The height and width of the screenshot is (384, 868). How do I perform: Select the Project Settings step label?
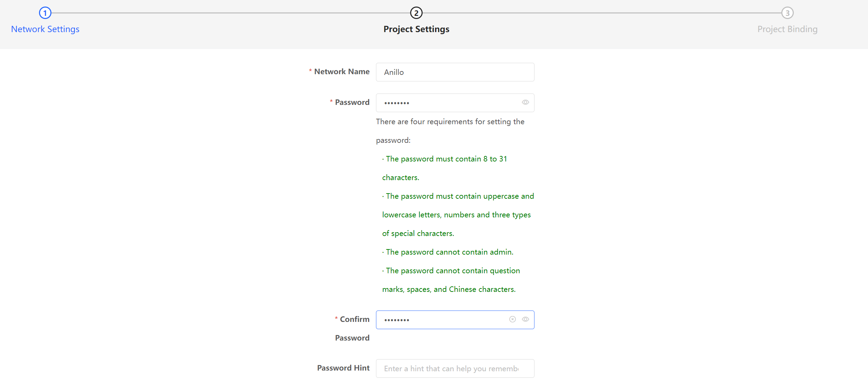click(x=416, y=29)
